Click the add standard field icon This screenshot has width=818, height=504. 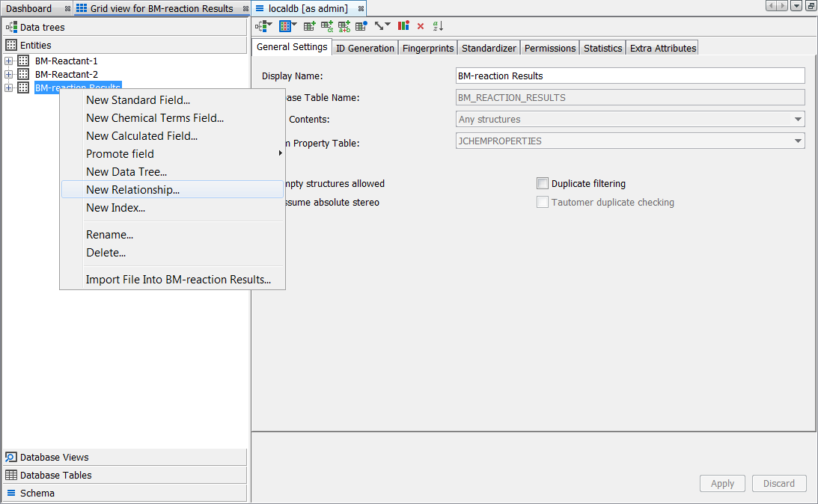[309, 26]
